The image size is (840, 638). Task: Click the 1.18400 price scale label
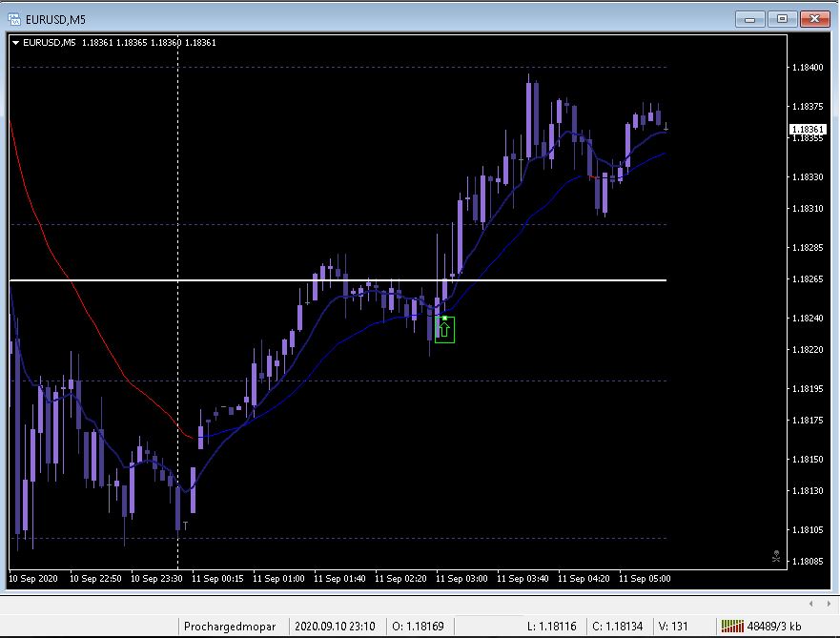click(x=808, y=68)
